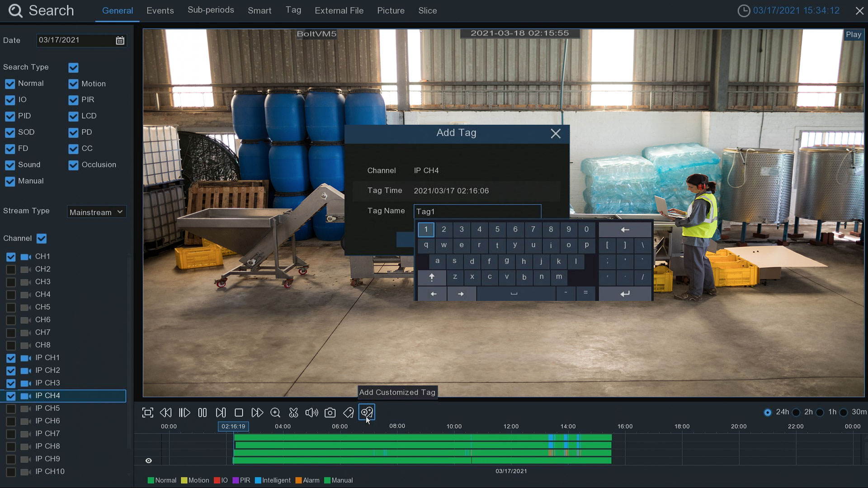
Task: Click the Add Customized Tag icon
Action: 367,412
